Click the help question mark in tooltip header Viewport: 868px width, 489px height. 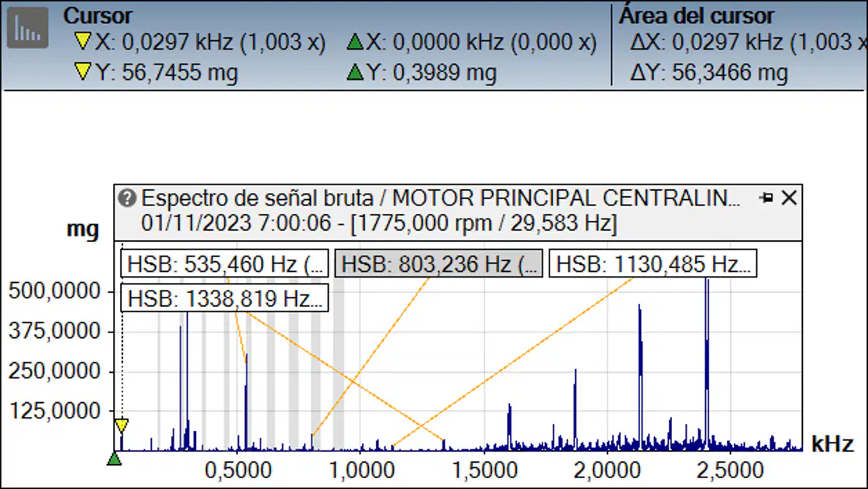[127, 198]
